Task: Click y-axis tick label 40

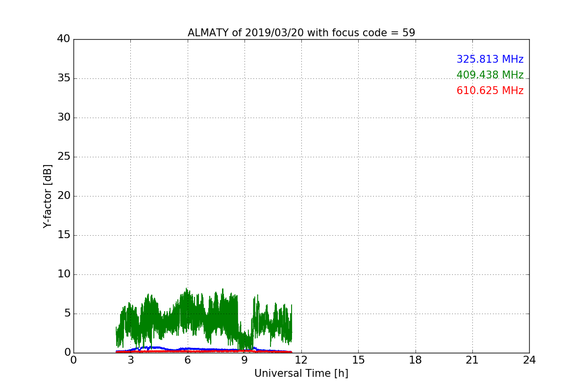Action: point(64,39)
